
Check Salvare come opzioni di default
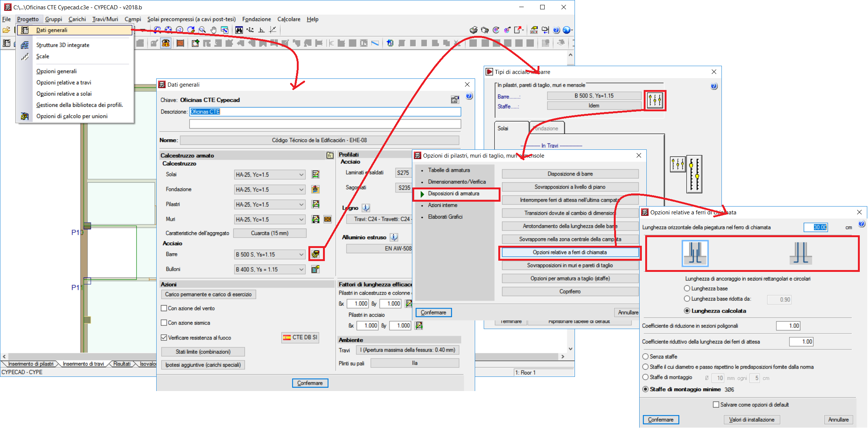pos(716,404)
